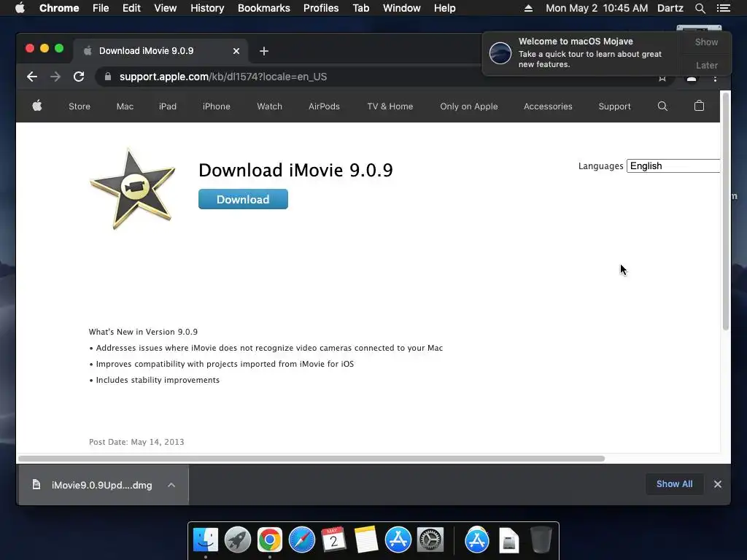Viewport: 747px width, 560px height.
Task: Open the Chrome menu
Action: pos(59,8)
